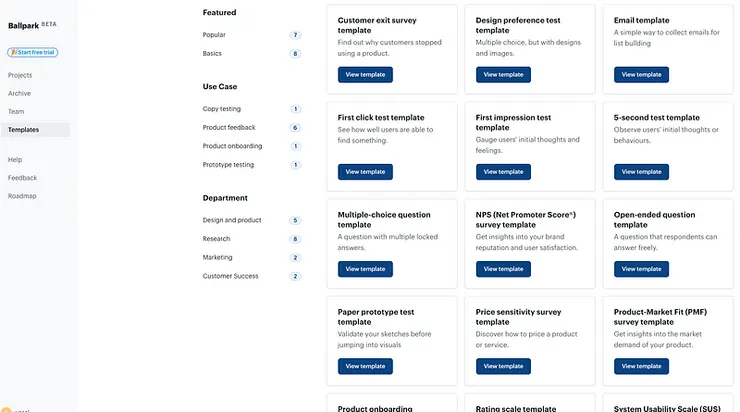Viewport: 740px width, 412px height.
Task: Select the Prototype testing filter
Action: point(228,165)
